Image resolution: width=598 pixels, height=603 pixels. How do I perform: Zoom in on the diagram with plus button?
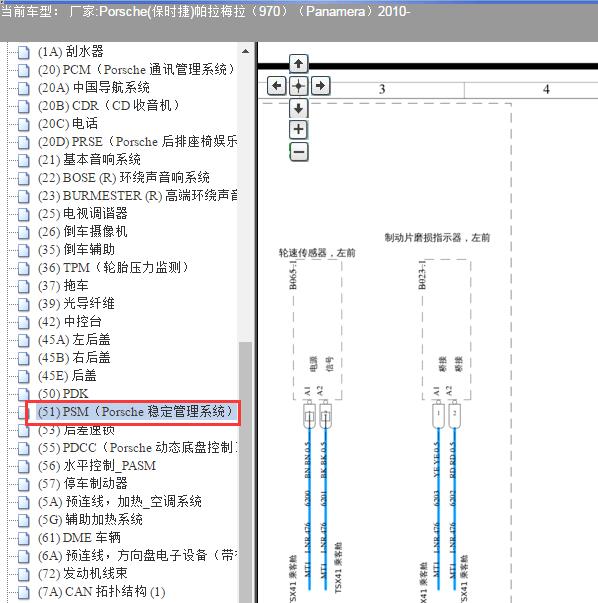click(298, 130)
